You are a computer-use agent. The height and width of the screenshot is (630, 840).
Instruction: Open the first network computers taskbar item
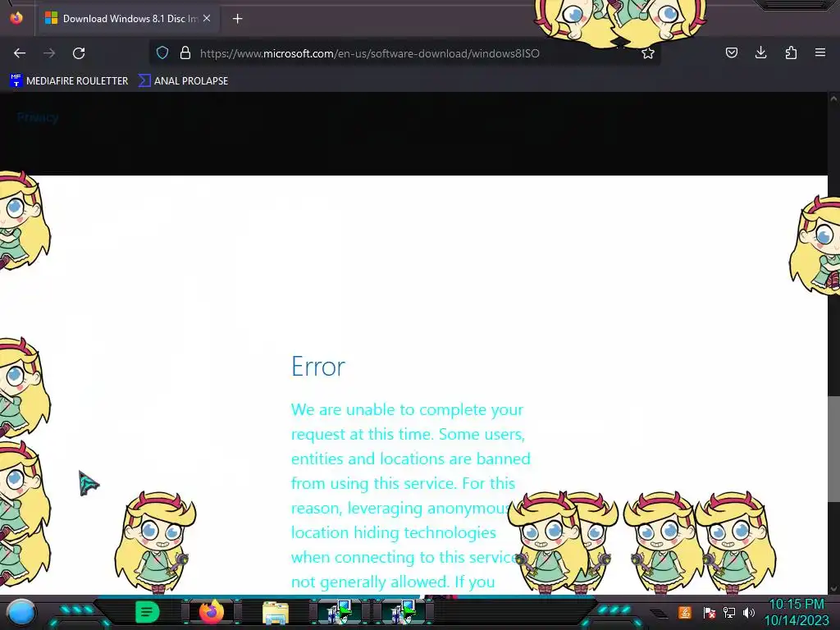[x=340, y=612]
